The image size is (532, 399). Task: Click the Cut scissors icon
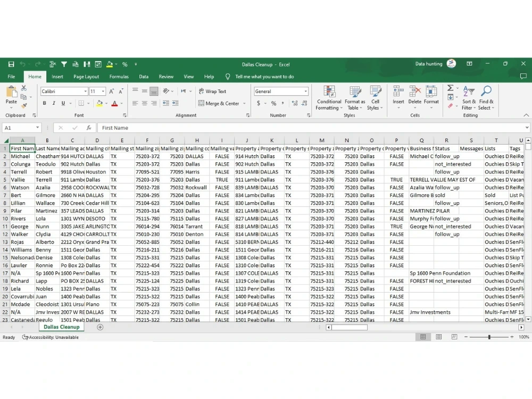point(24,88)
